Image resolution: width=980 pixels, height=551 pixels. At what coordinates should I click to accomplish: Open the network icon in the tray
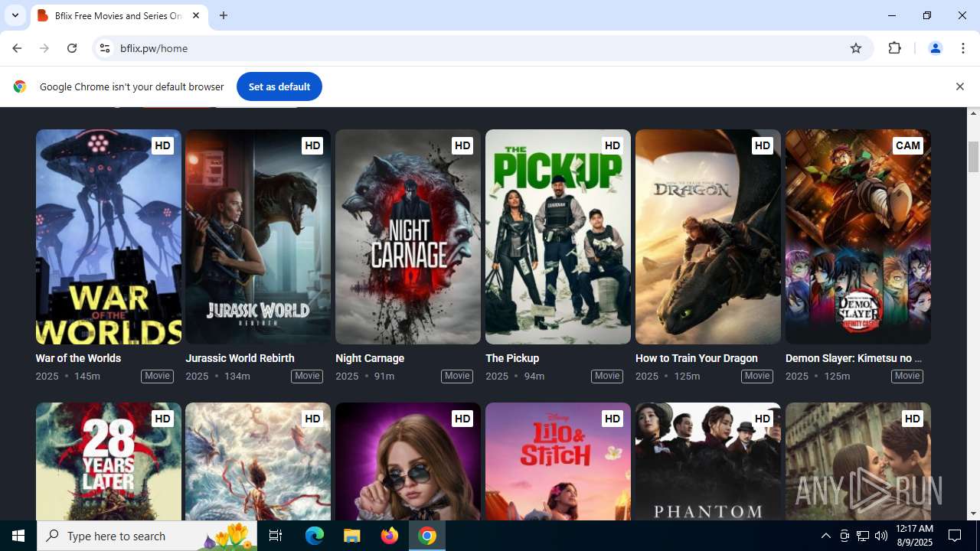pyautogui.click(x=863, y=536)
